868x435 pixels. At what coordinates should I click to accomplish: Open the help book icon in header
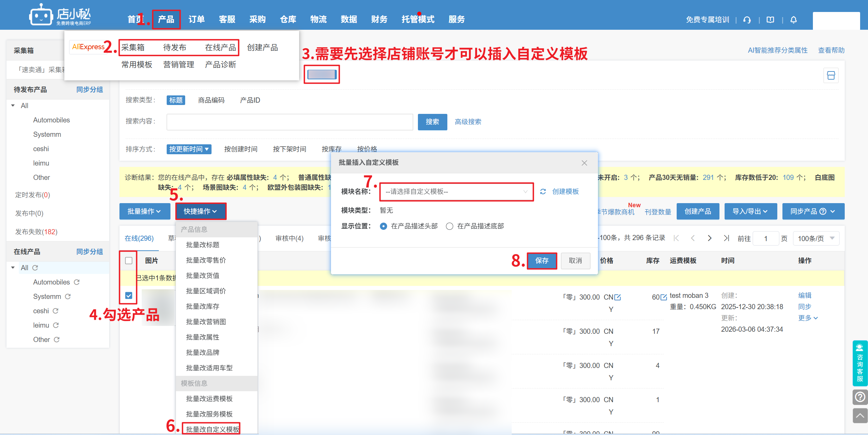click(770, 20)
